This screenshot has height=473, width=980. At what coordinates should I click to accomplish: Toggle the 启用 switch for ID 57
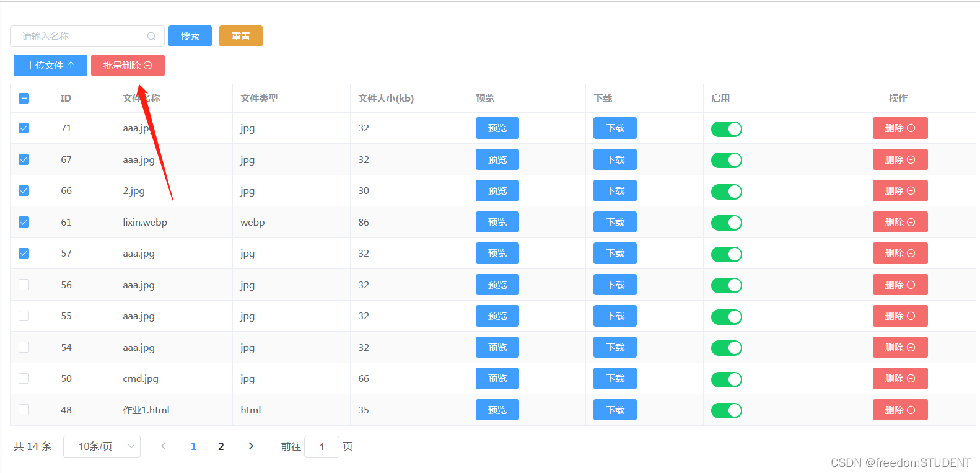(727, 254)
